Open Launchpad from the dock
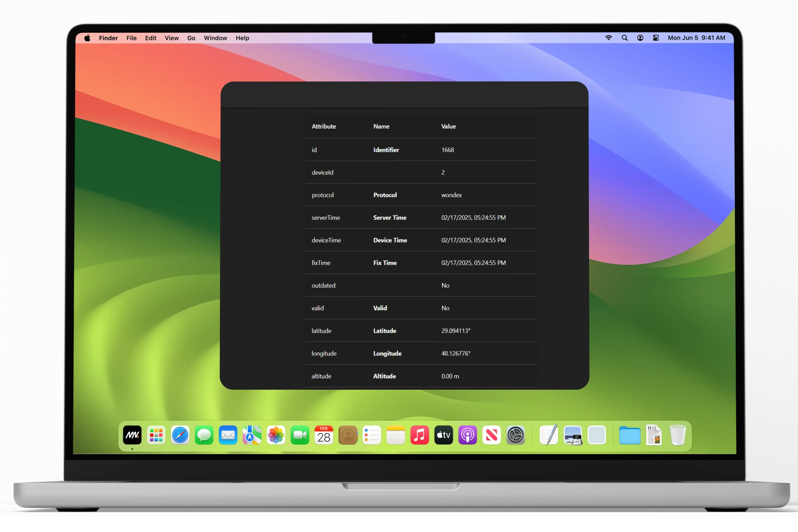The width and height of the screenshot is (798, 532). pyautogui.click(x=156, y=435)
